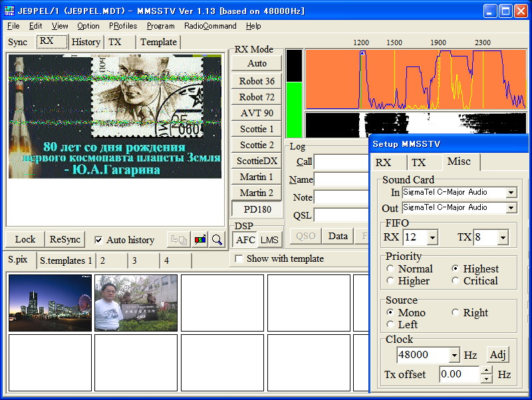532x400 pixels.
Task: Open the Option menu
Action: (x=88, y=26)
